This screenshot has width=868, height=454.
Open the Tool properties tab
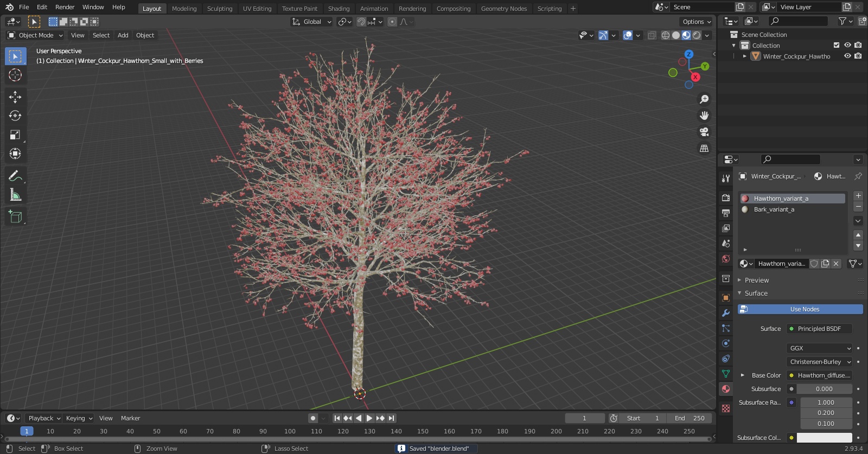tap(726, 178)
